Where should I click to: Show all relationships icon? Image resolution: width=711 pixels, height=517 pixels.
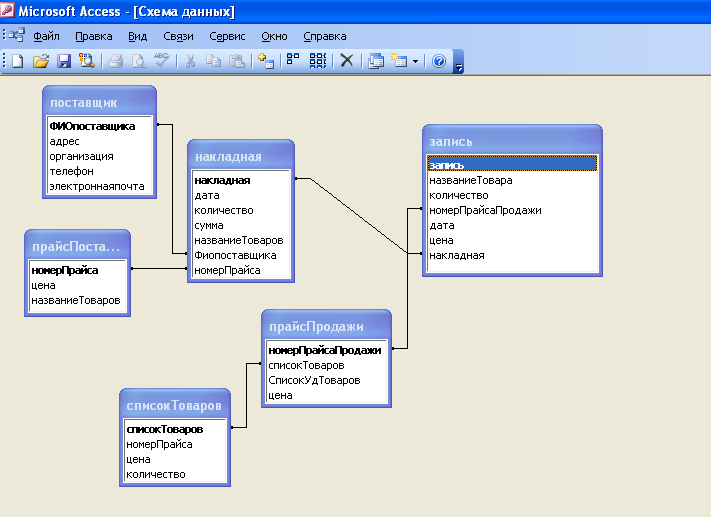tap(318, 61)
